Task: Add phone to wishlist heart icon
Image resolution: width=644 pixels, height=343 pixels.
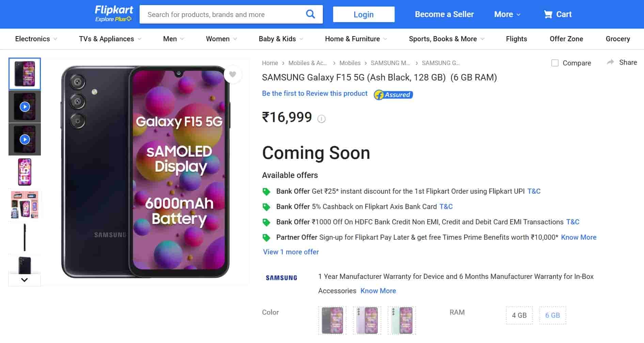Action: pos(233,74)
